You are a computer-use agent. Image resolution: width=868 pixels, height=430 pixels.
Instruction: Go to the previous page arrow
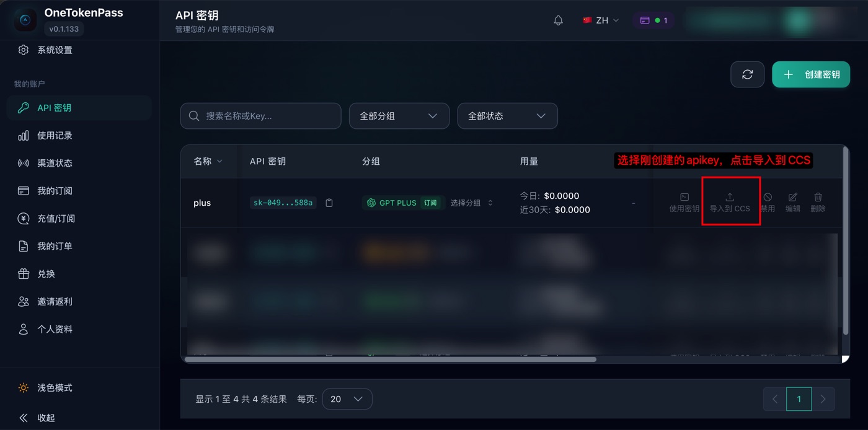775,399
